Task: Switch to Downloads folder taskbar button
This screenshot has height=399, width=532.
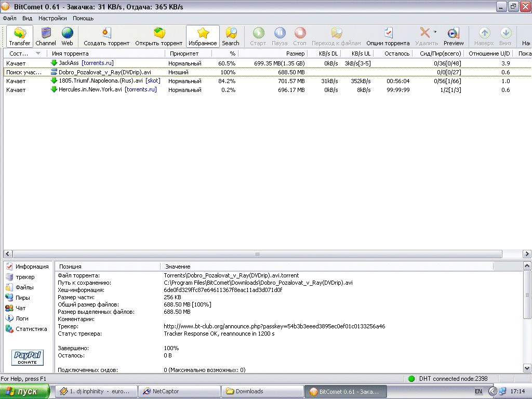Action: coord(262,391)
